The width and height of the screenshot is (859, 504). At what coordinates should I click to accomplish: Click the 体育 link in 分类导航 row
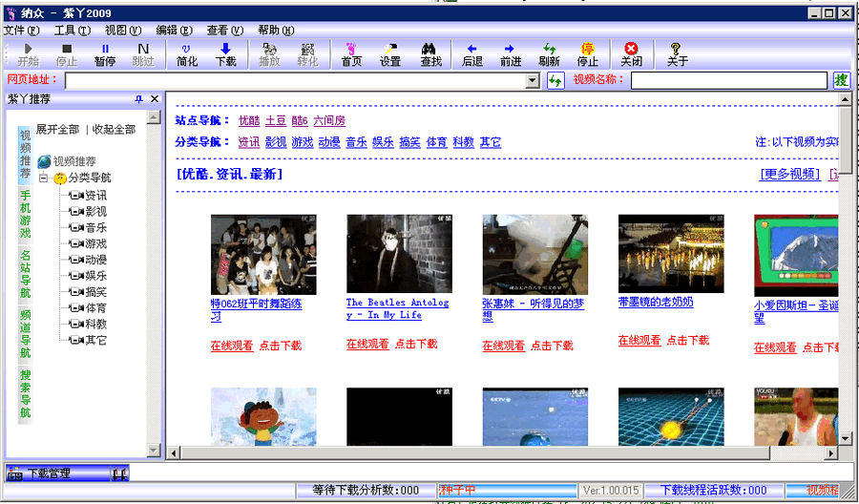[x=436, y=142]
